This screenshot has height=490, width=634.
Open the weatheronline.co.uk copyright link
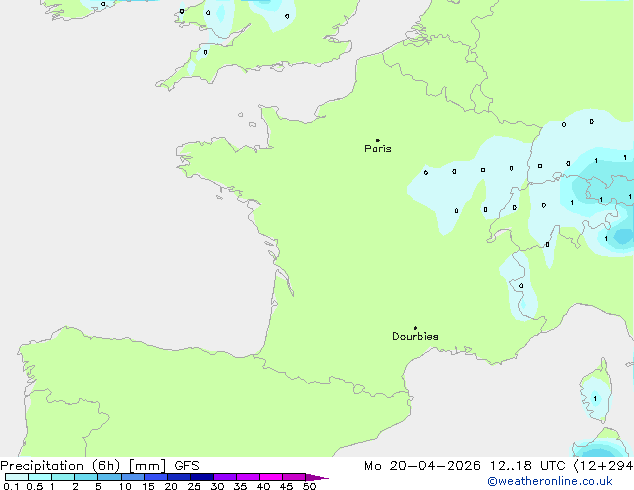click(x=549, y=481)
